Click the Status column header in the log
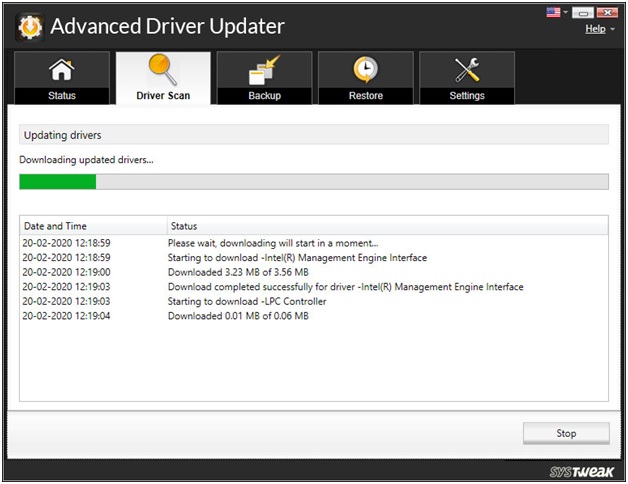 tap(386, 226)
